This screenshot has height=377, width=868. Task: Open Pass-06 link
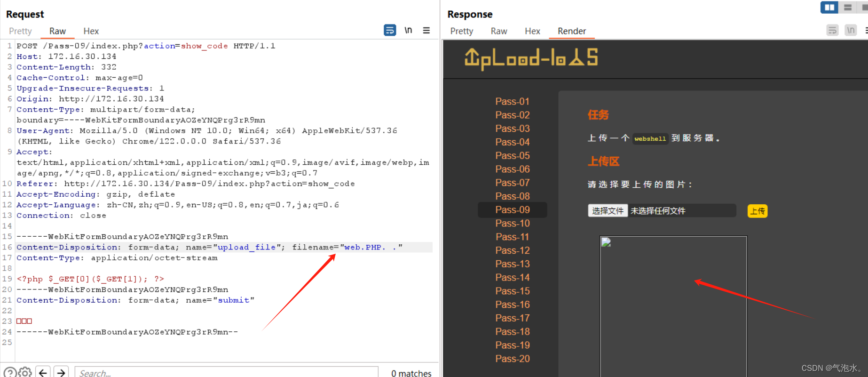[512, 169]
